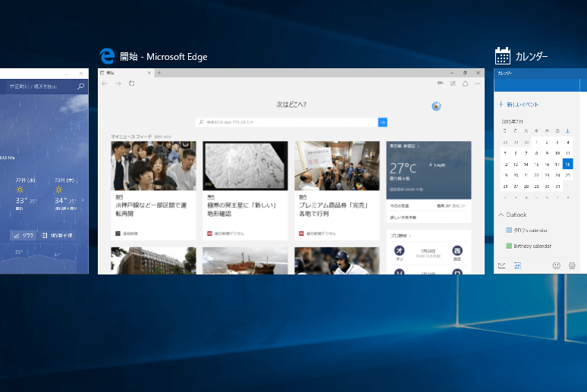Viewport: 587px width, 392px height.
Task: Click the feedback smiley icon in Calendar
Action: [557, 265]
